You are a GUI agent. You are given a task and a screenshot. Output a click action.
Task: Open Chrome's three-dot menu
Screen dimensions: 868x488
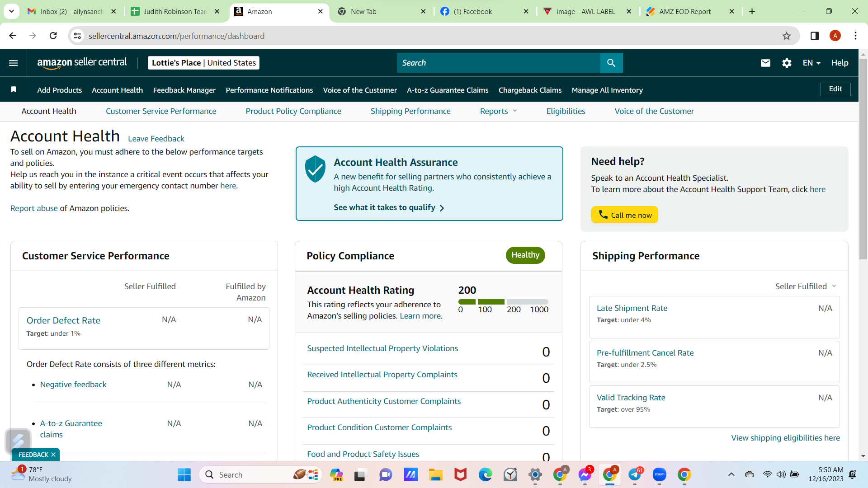pos(855,36)
